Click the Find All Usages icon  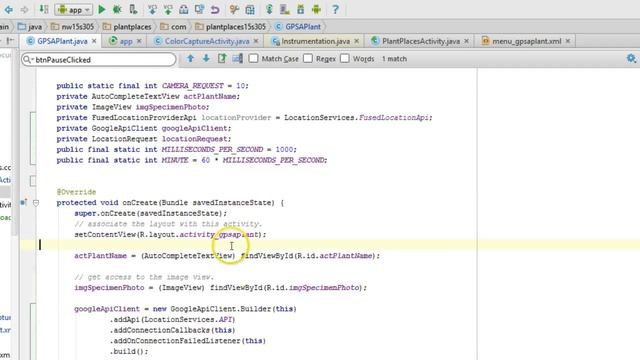coord(222,59)
